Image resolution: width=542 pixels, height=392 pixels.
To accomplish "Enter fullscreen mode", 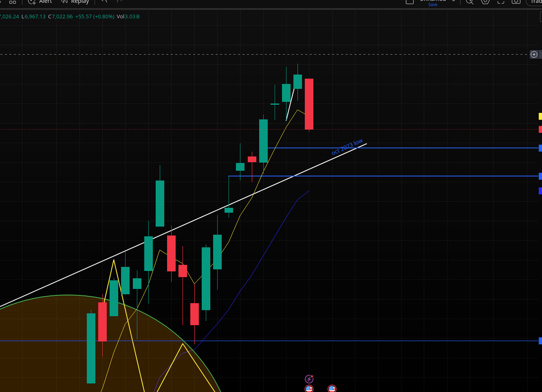I will (500, 2).
